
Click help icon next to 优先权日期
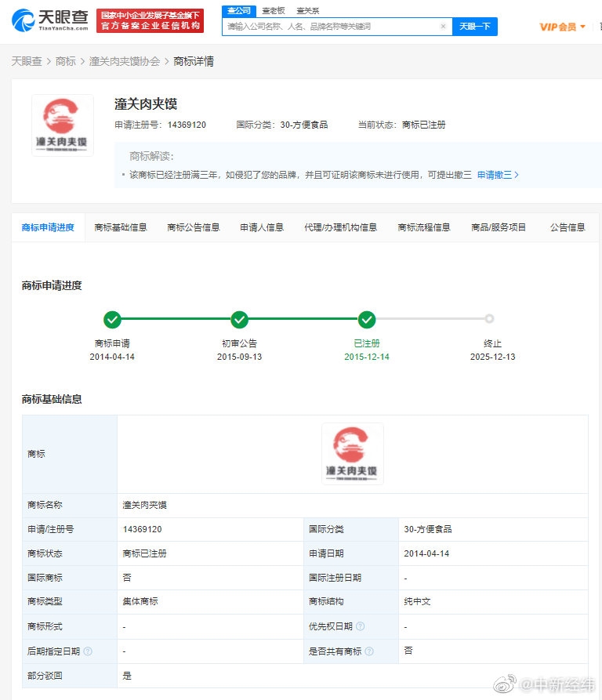(361, 627)
